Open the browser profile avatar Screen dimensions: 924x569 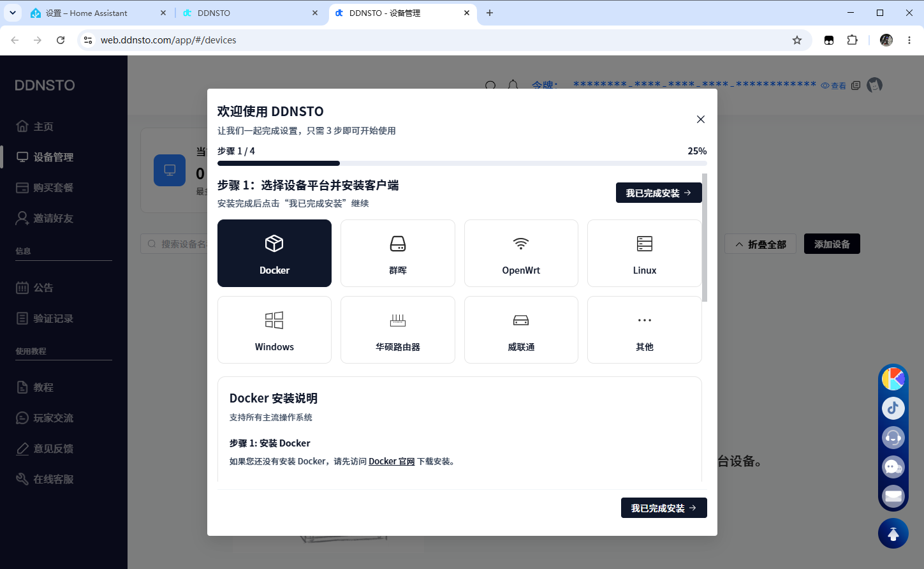886,40
